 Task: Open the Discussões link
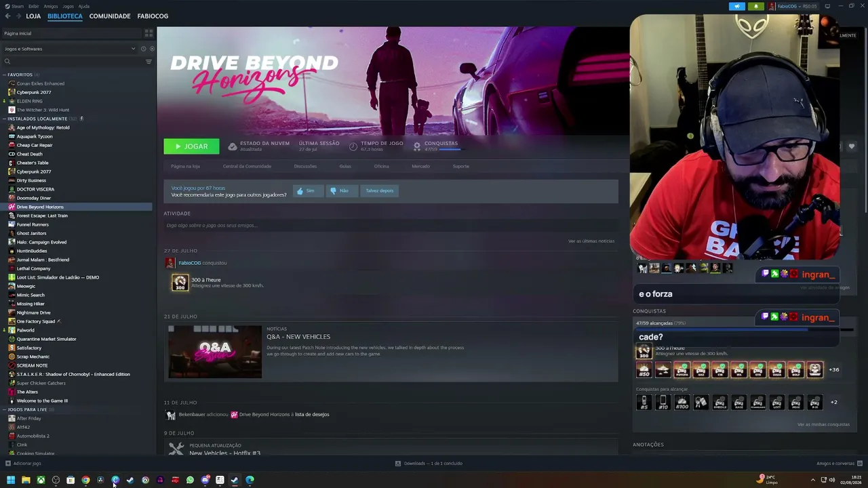pyautogui.click(x=305, y=166)
